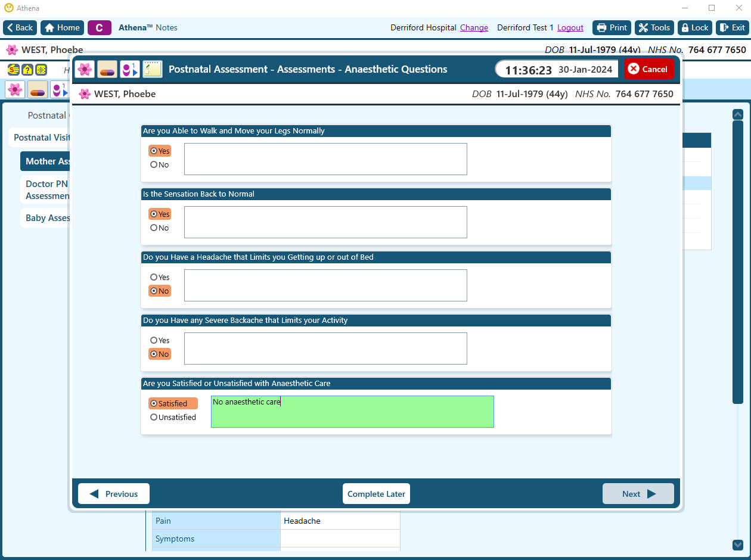The width and height of the screenshot is (751, 560).
Task: Click the dialog clock showing 11:36:23
Action: 529,70
